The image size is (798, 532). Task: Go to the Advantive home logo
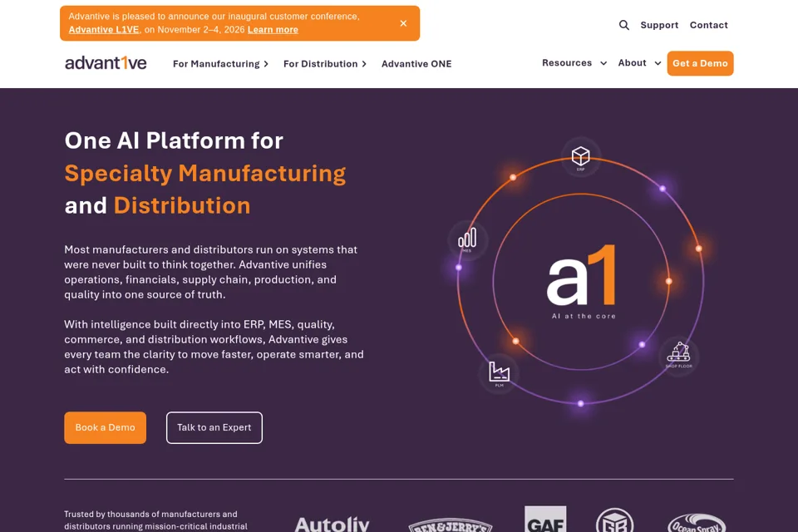coord(106,63)
